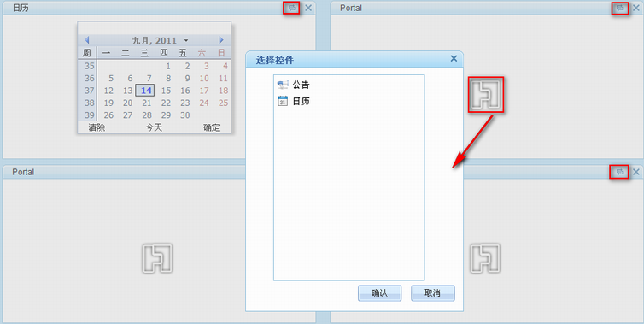
Task: Select date 1 in September calendar
Action: (168, 66)
